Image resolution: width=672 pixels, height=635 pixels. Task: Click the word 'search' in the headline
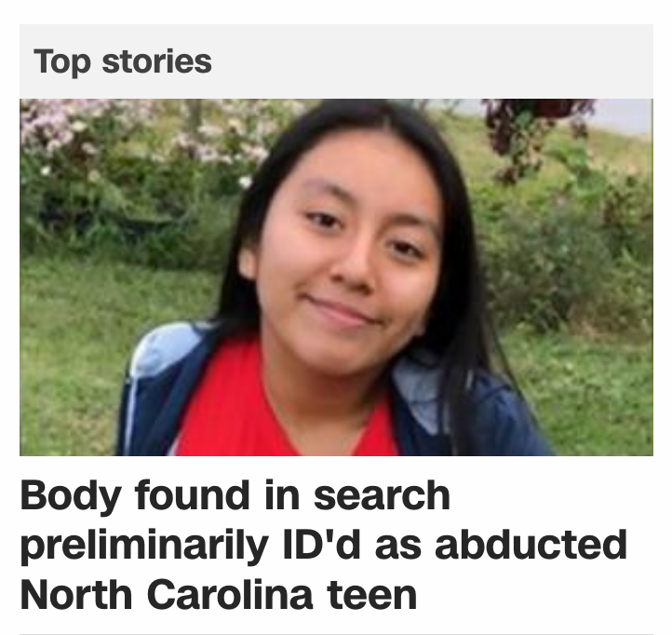(382, 495)
